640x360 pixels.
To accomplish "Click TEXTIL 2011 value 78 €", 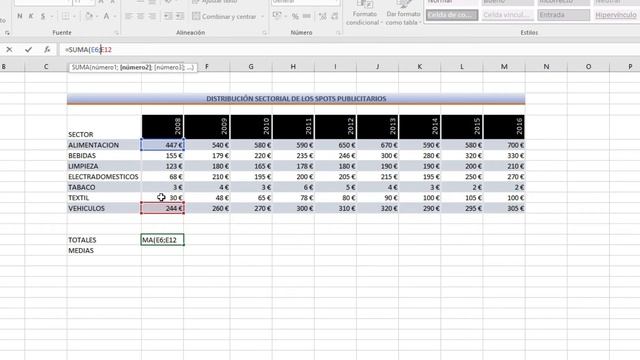I will pos(293,198).
